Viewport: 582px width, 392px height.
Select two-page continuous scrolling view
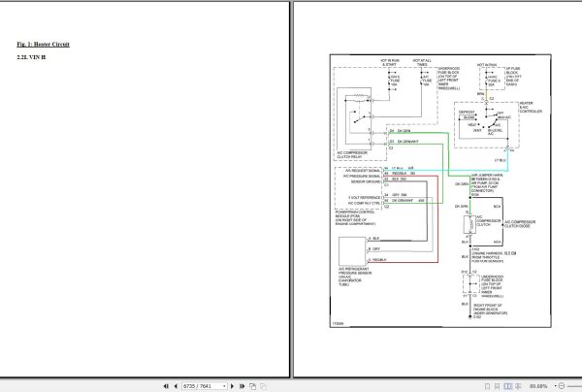518,386
